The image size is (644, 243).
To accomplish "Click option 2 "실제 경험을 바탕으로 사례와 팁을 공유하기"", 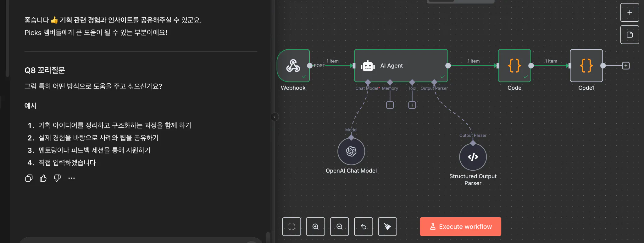I will click(x=98, y=138).
